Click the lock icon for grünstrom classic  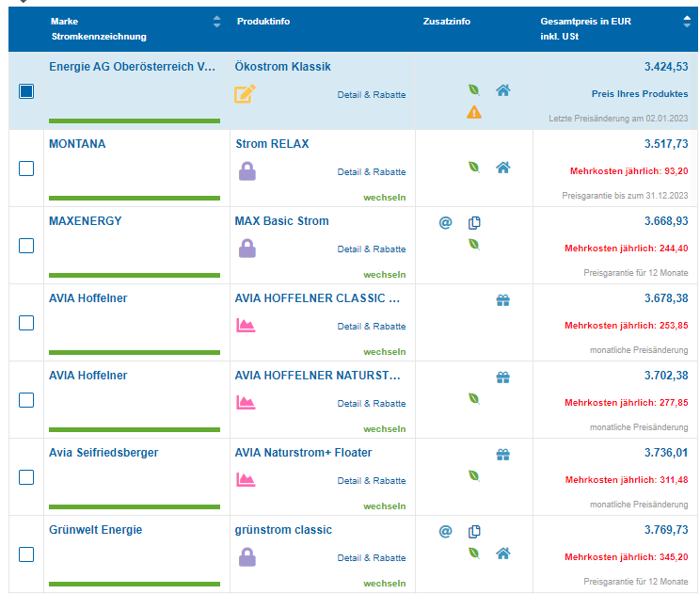(247, 557)
